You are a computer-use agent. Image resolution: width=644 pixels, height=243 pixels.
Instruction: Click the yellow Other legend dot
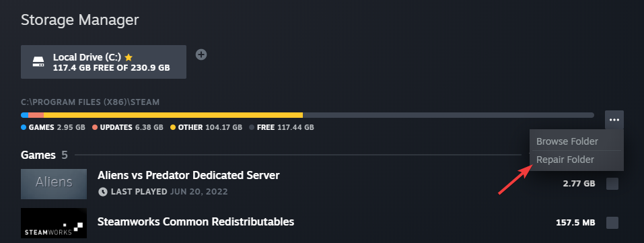click(173, 127)
